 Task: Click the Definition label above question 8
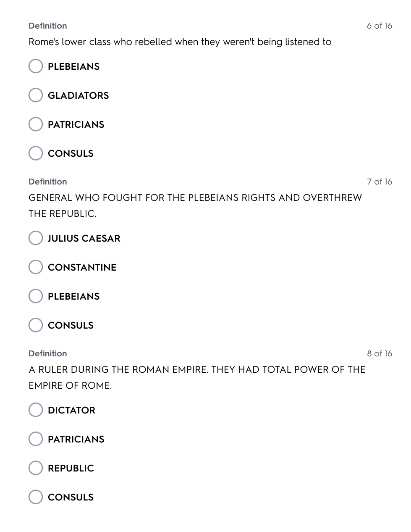pyautogui.click(x=48, y=354)
